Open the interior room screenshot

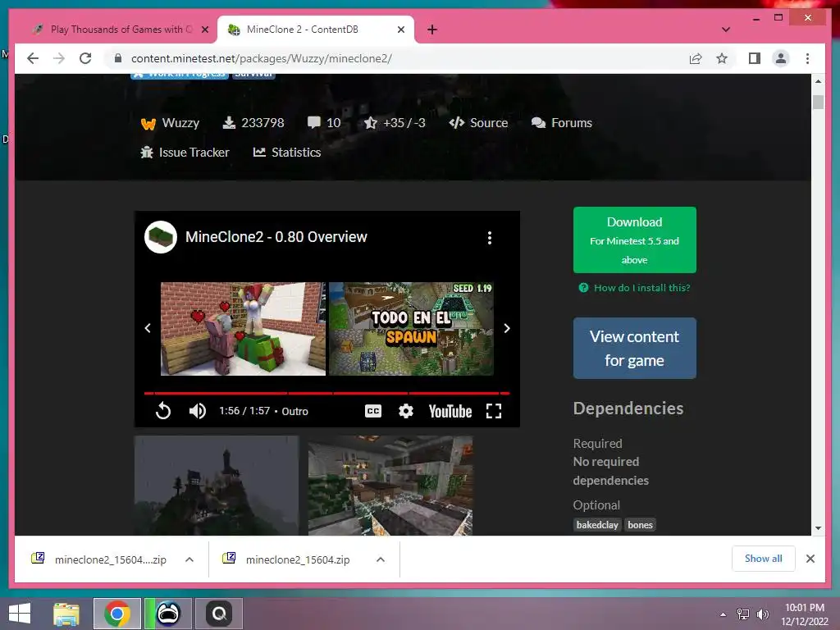[390, 486]
